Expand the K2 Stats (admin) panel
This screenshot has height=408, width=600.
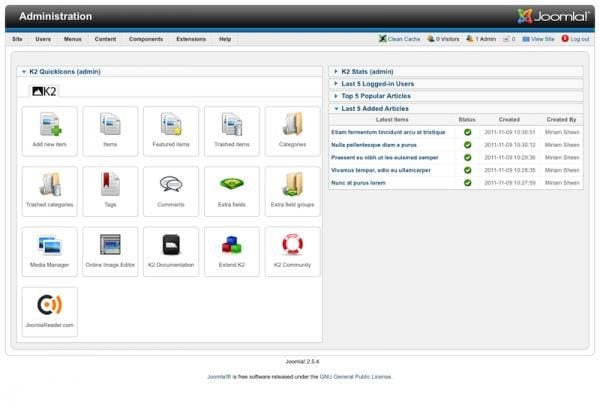[x=367, y=72]
